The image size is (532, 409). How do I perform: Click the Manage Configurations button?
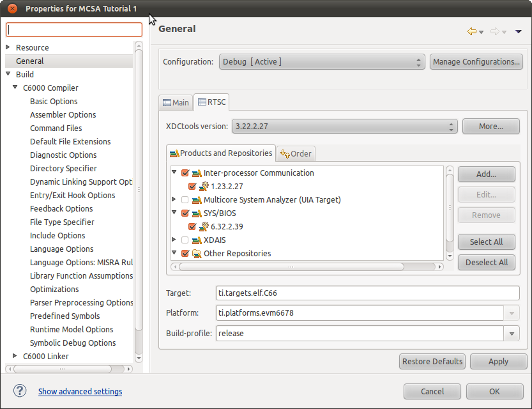475,61
